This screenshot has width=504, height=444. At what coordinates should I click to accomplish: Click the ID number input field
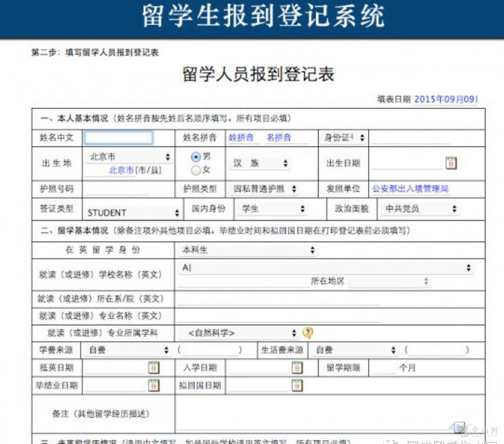coord(411,138)
